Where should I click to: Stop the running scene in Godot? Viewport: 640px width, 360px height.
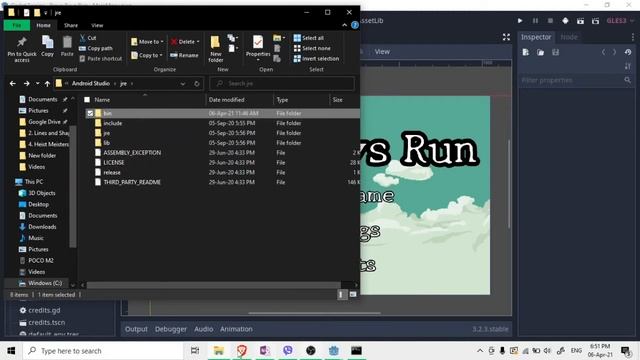click(550, 20)
